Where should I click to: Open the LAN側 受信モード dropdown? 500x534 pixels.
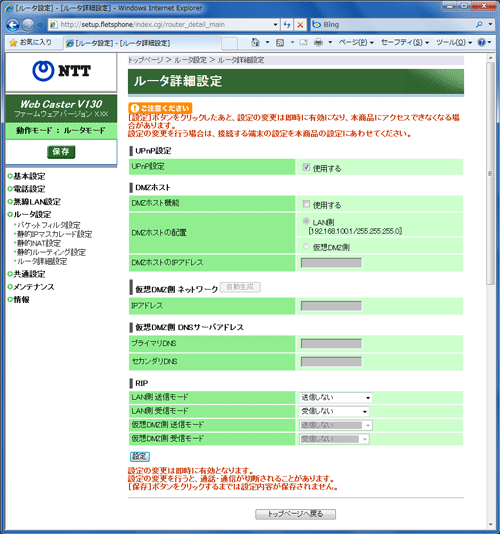coord(334,411)
